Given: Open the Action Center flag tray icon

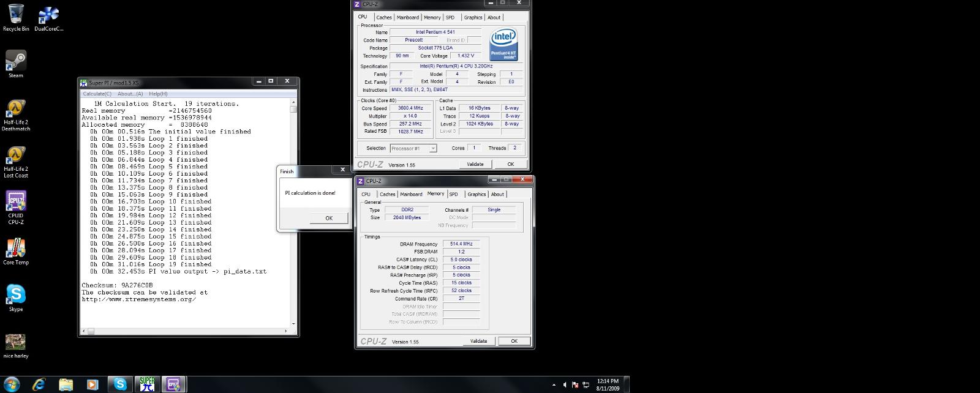Looking at the screenshot, I should tap(575, 384).
